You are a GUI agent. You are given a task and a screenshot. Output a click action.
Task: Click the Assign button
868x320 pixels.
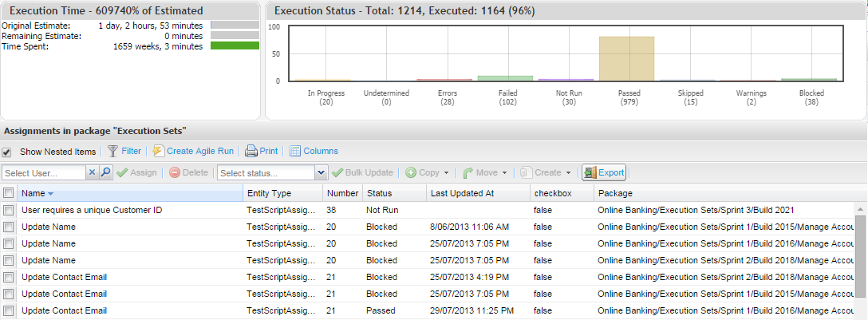[x=136, y=172]
